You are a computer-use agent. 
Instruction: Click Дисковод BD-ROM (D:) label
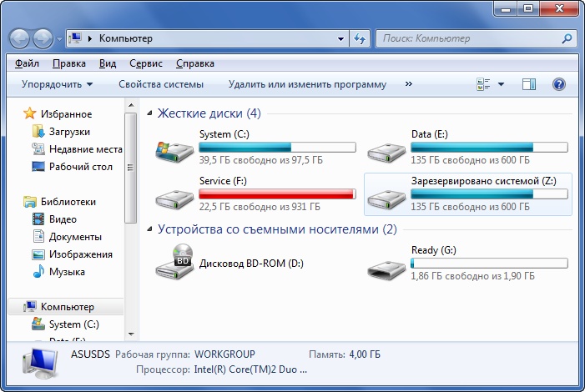[x=251, y=264]
